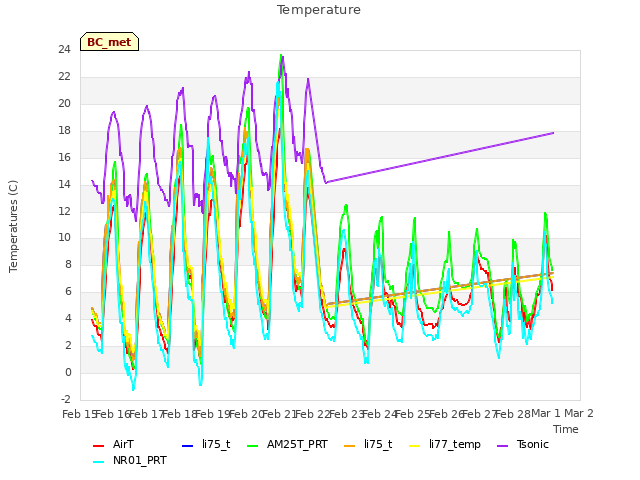Click the BC_met label box
This screenshot has width=640, height=480.
click(109, 42)
